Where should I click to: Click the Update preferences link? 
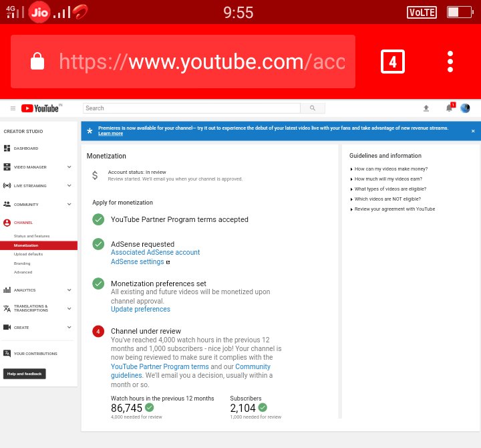[x=140, y=309]
